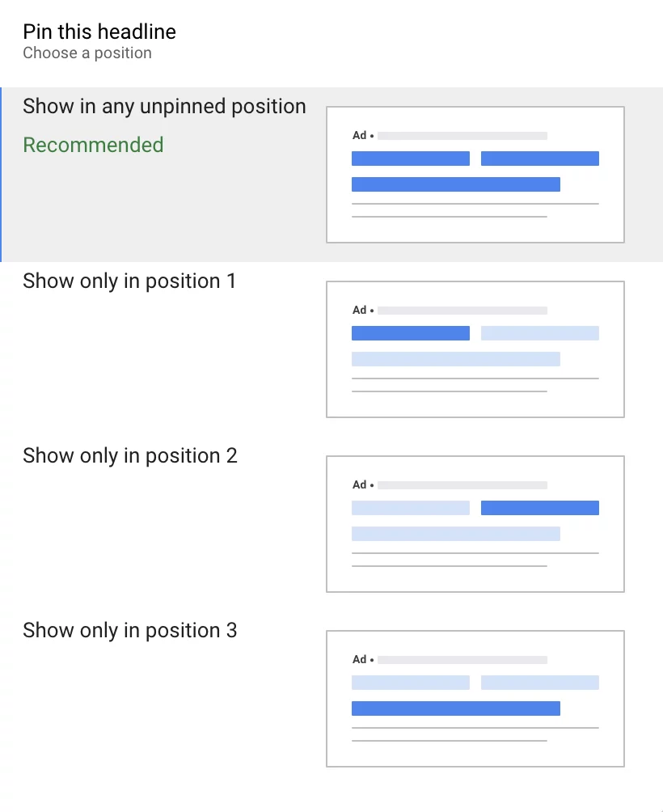Viewport: 663px width, 812px height.
Task: Click the green "Recommended" label
Action: coord(93,146)
